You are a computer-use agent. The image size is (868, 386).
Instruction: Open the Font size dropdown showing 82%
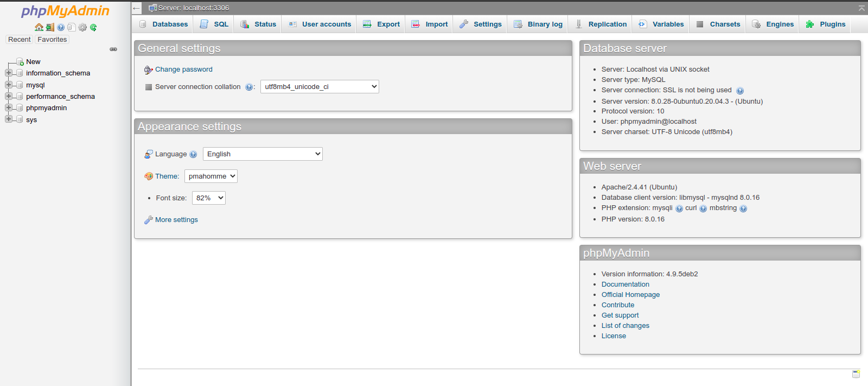[209, 198]
